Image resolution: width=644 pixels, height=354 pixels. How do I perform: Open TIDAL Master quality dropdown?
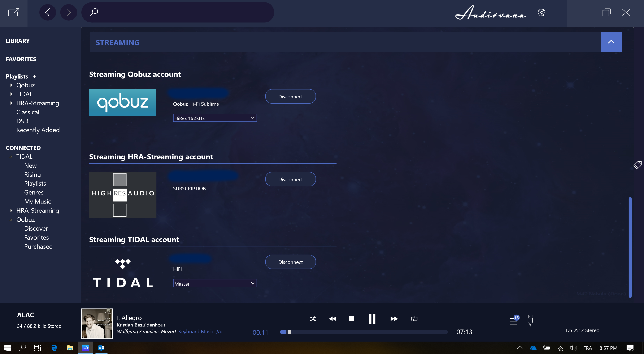coord(252,283)
